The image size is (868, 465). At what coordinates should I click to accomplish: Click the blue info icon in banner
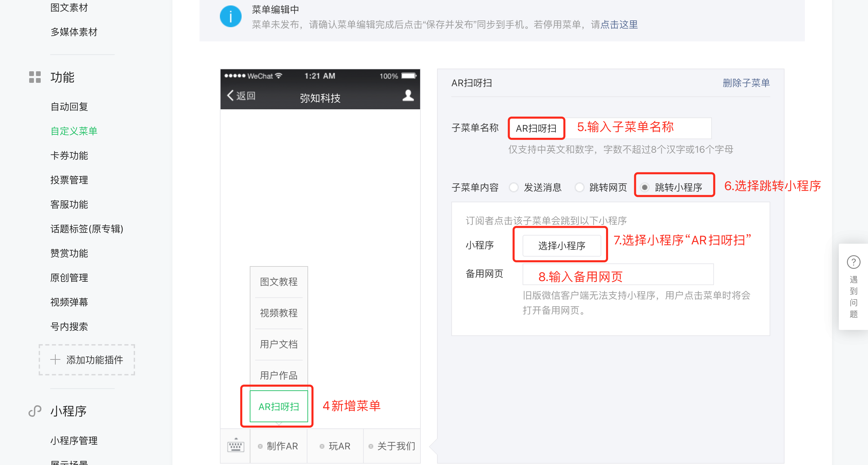(230, 16)
